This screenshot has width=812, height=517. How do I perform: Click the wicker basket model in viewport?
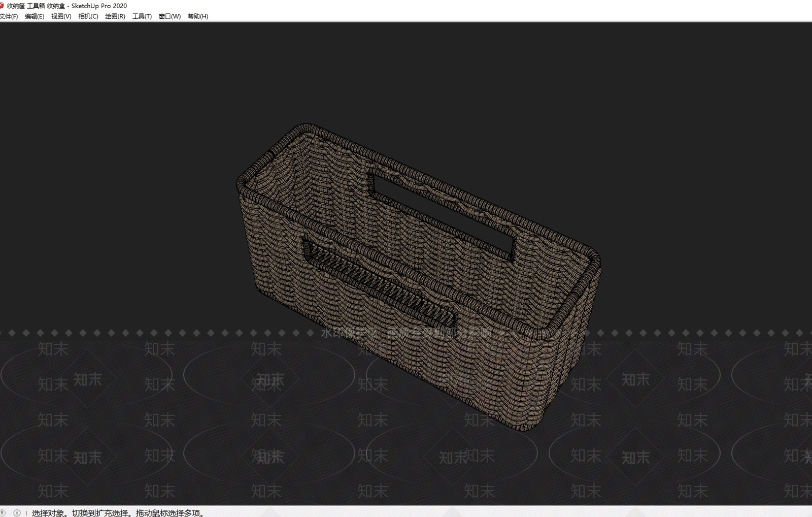click(x=419, y=277)
